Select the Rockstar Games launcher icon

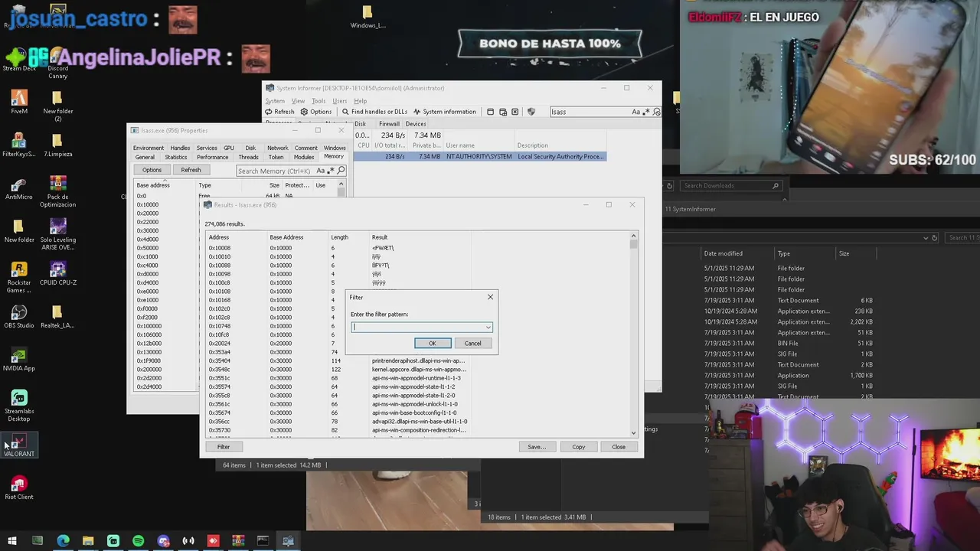click(19, 277)
